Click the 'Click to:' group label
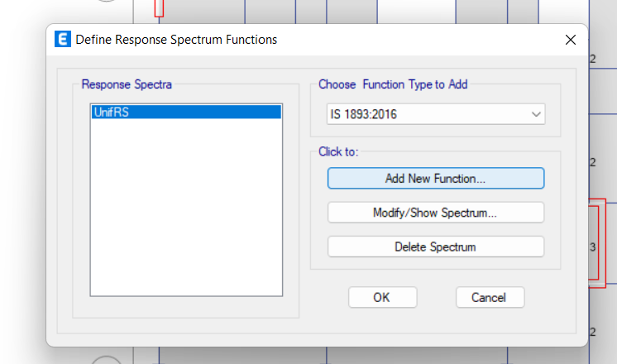This screenshot has width=617, height=364. 338,151
